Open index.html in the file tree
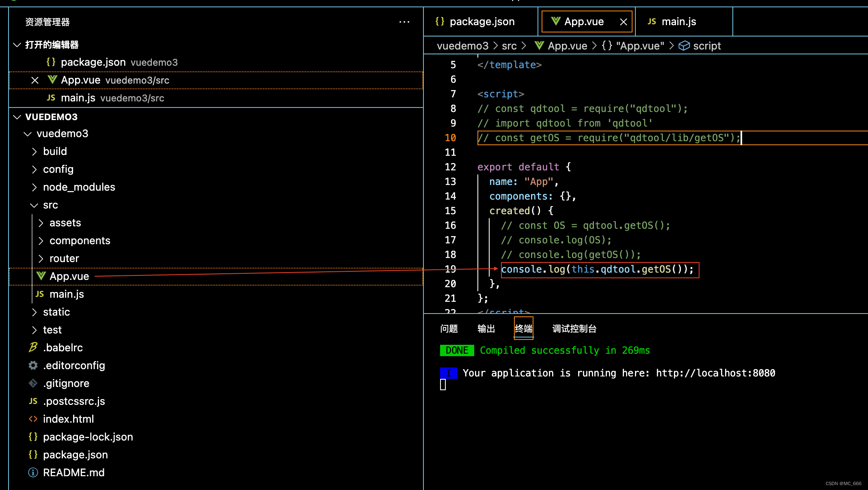Viewport: 868px width, 490px height. pyautogui.click(x=68, y=419)
